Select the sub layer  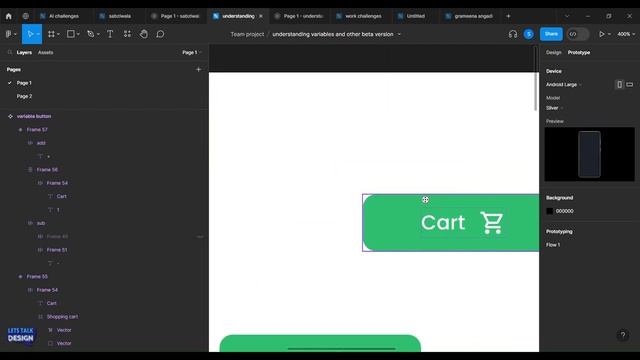(x=41, y=223)
